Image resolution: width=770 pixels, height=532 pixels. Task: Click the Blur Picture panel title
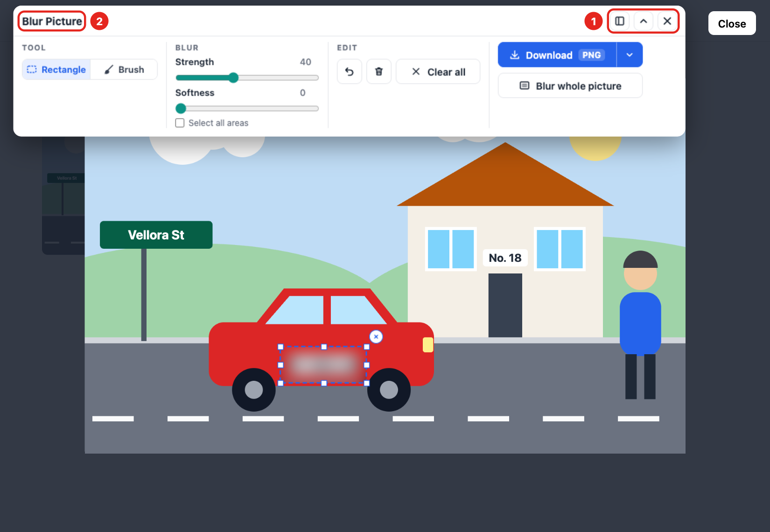click(x=52, y=21)
